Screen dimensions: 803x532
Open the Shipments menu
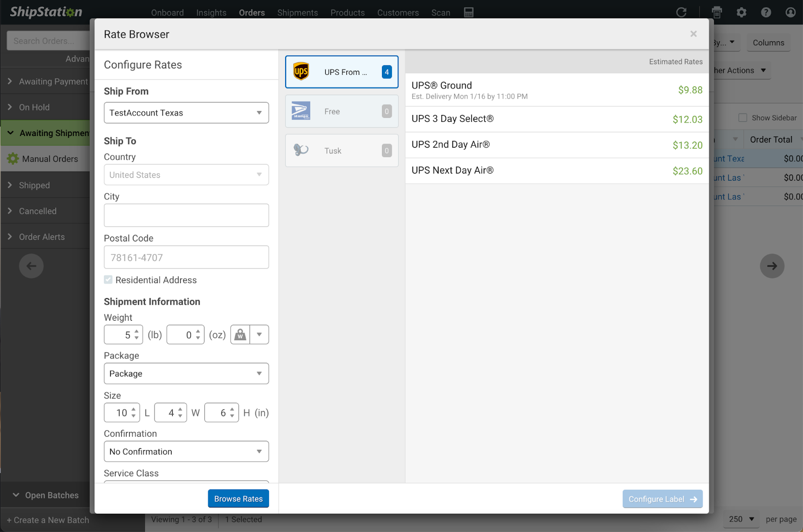(x=298, y=13)
